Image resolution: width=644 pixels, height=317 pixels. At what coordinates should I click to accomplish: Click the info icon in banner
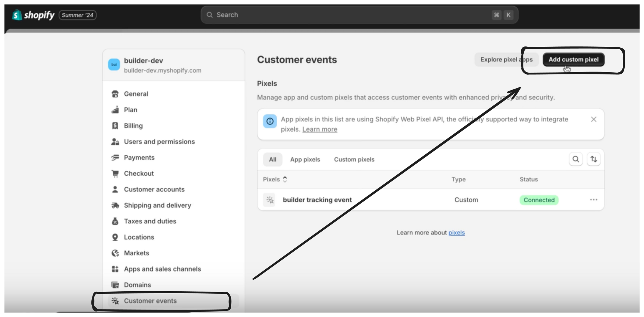[270, 121]
